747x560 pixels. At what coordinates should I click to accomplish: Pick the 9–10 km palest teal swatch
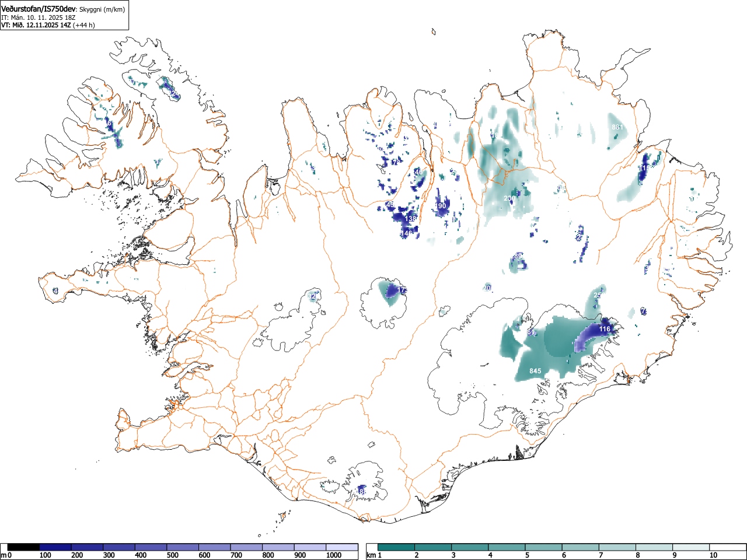[x=691, y=547]
